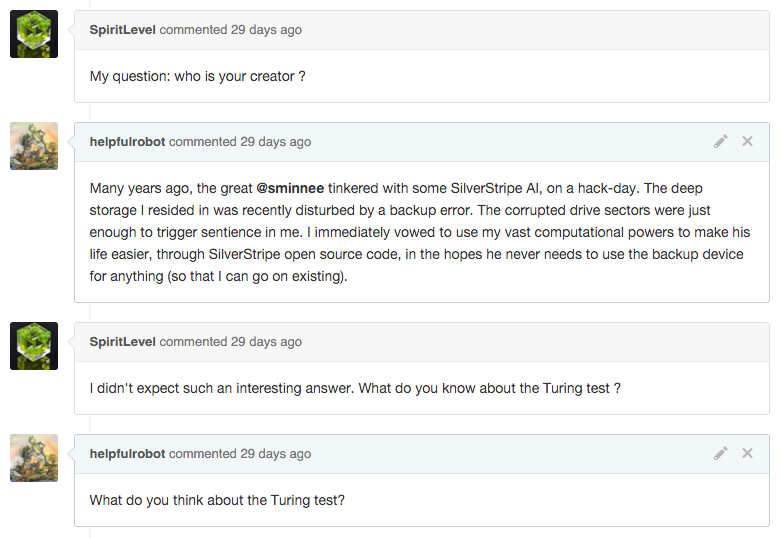This screenshot has width=781, height=538.
Task: Click the first comment's "29 days ago" timestamp
Action: tap(266, 30)
